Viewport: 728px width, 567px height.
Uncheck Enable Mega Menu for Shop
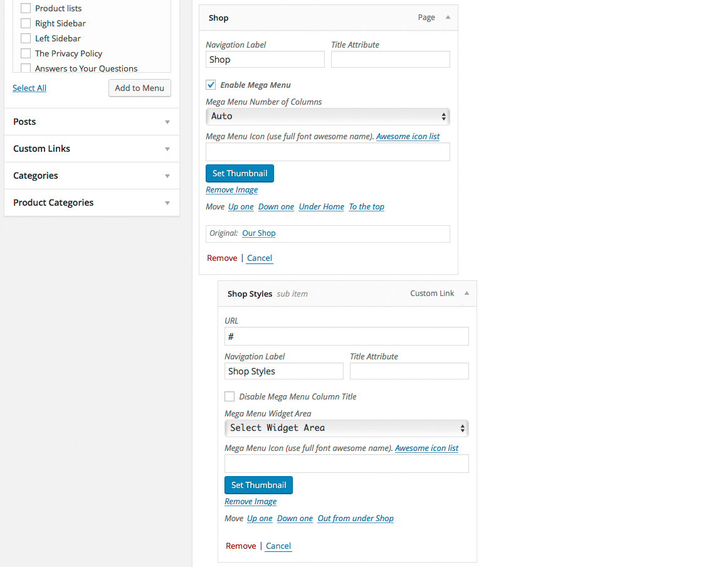coord(211,85)
